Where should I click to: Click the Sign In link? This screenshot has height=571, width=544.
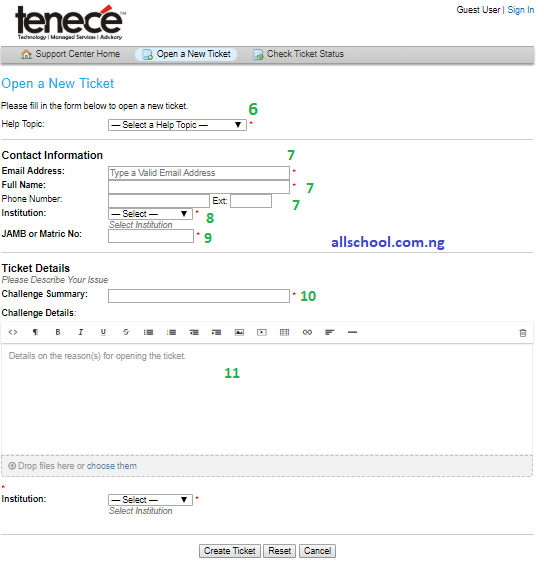(521, 10)
